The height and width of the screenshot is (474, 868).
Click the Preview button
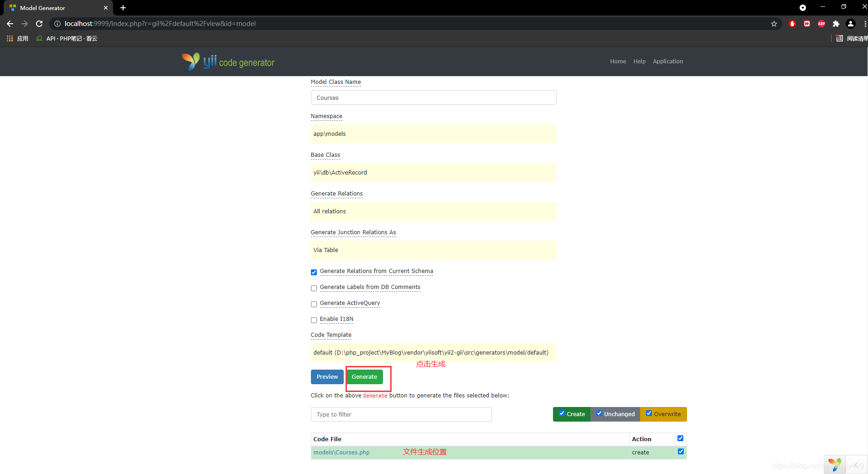[327, 377]
